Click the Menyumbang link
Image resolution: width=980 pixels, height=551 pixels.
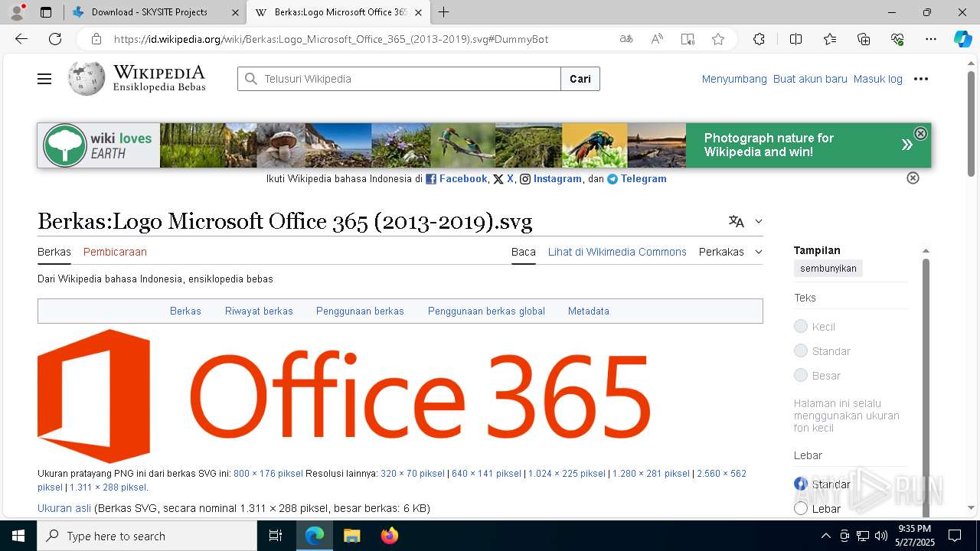pos(734,79)
